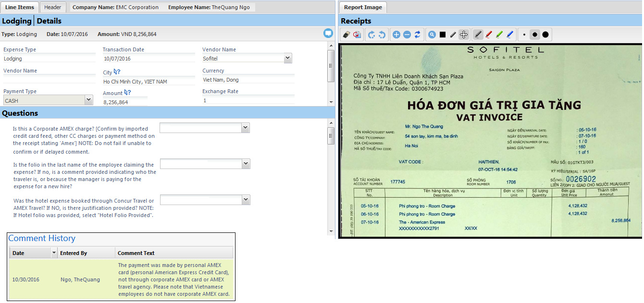Select the eraser tool in receipt toolbar
Viewport: 644px width, 303px height.
pyautogui.click(x=346, y=35)
